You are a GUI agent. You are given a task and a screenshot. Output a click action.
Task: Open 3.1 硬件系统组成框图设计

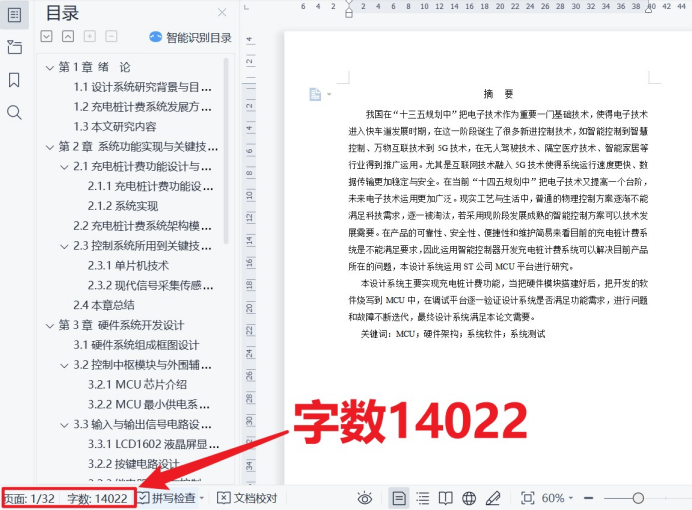coord(136,345)
